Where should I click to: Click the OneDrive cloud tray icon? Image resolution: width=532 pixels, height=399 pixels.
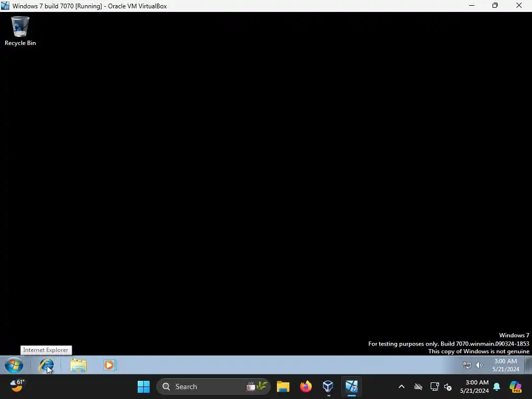click(418, 387)
